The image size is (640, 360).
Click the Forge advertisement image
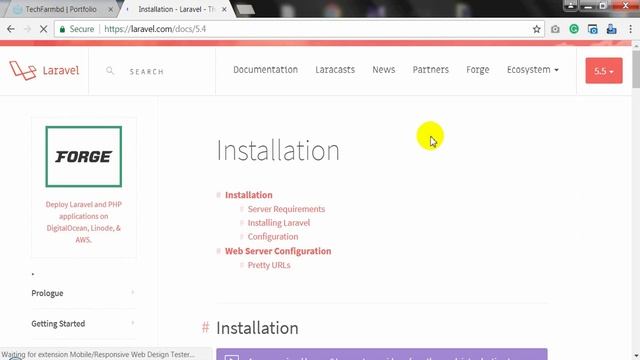(x=84, y=156)
